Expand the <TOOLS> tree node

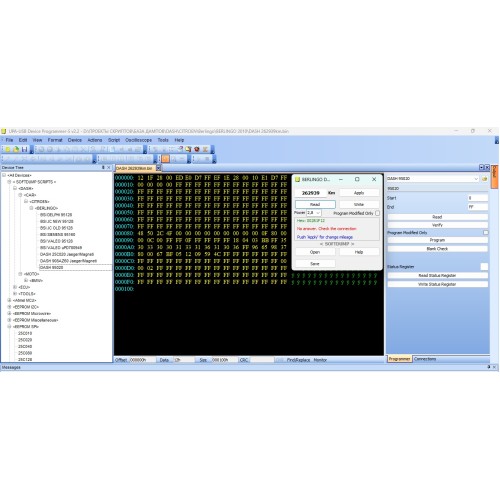point(15,294)
